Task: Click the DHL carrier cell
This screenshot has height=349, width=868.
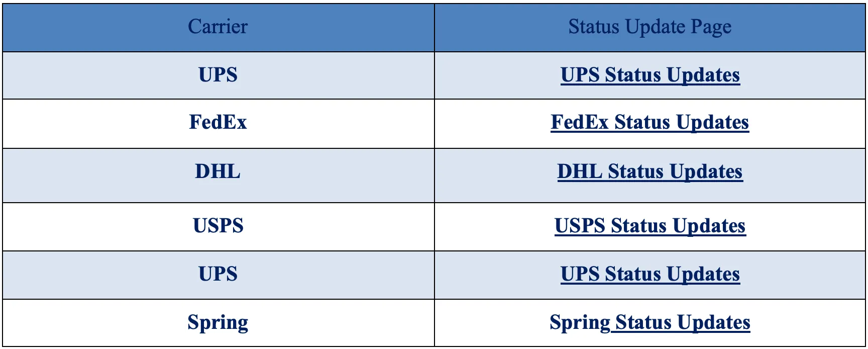Action: coord(218,176)
